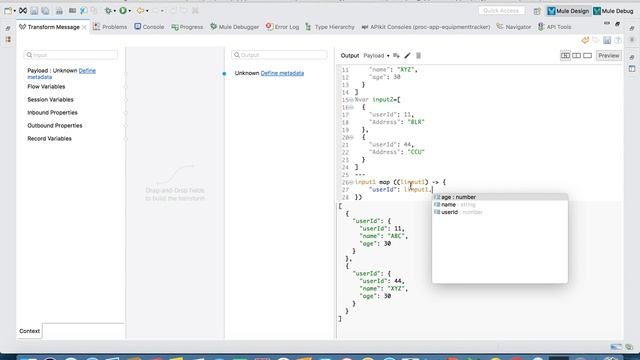
Task: Click the save icon above editor
Action: click(x=607, y=40)
